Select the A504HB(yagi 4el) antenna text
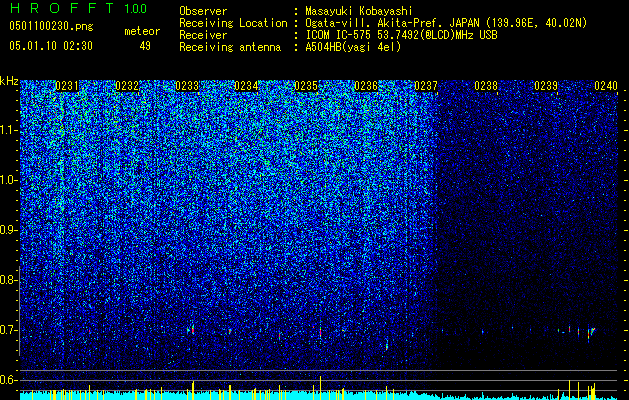629x400 pixels. [353, 47]
